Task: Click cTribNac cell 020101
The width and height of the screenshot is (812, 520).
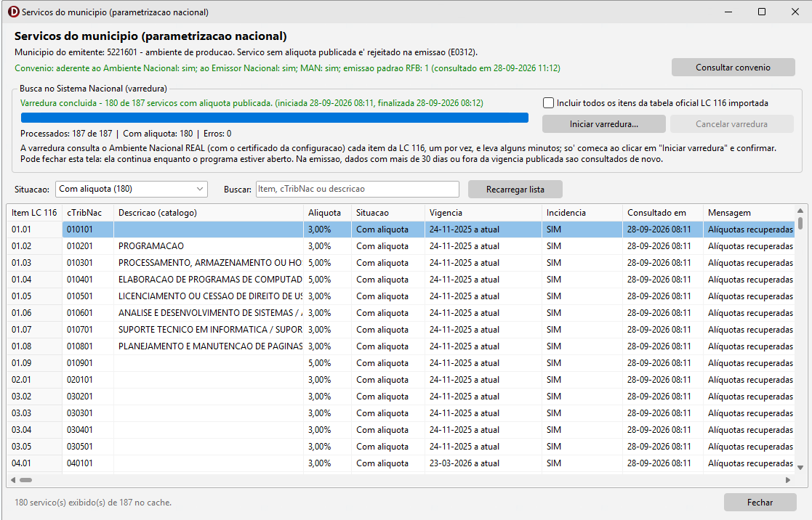Action: (x=88, y=379)
